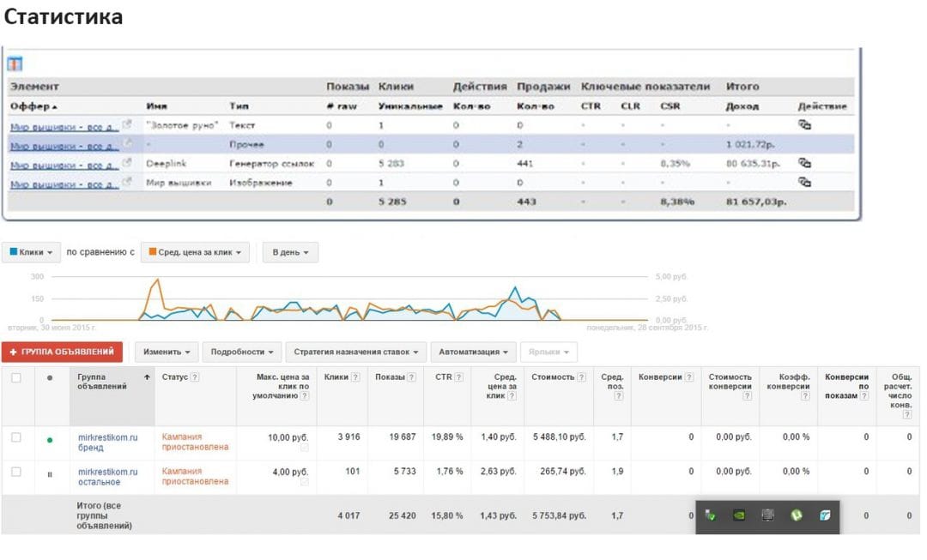This screenshot has width=927, height=560.
Task: Open help icon under Стоимость конверсии header
Action: (x=748, y=396)
